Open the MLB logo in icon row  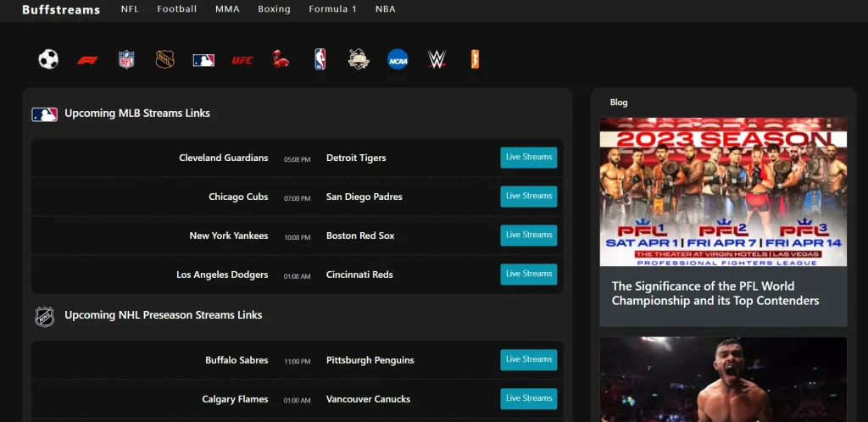(x=203, y=60)
